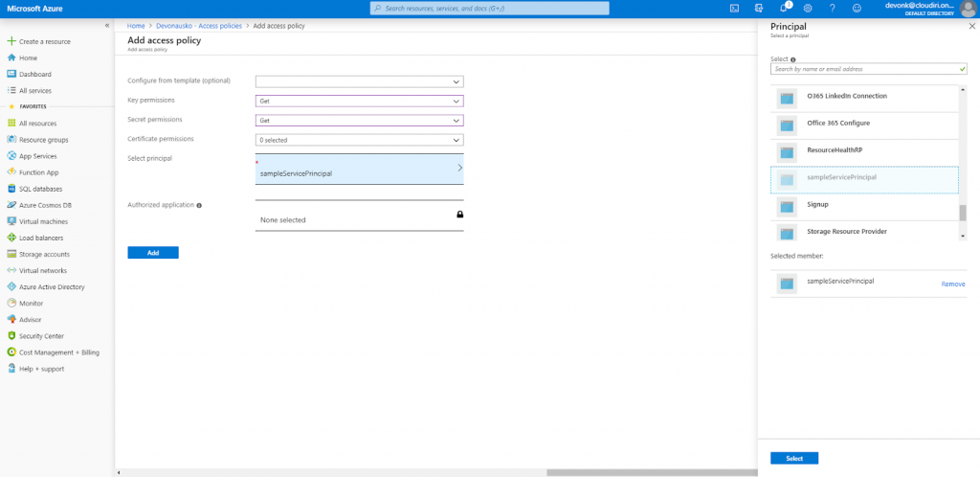
Task: Open Cloud Shell icon in top bar
Action: point(735,8)
